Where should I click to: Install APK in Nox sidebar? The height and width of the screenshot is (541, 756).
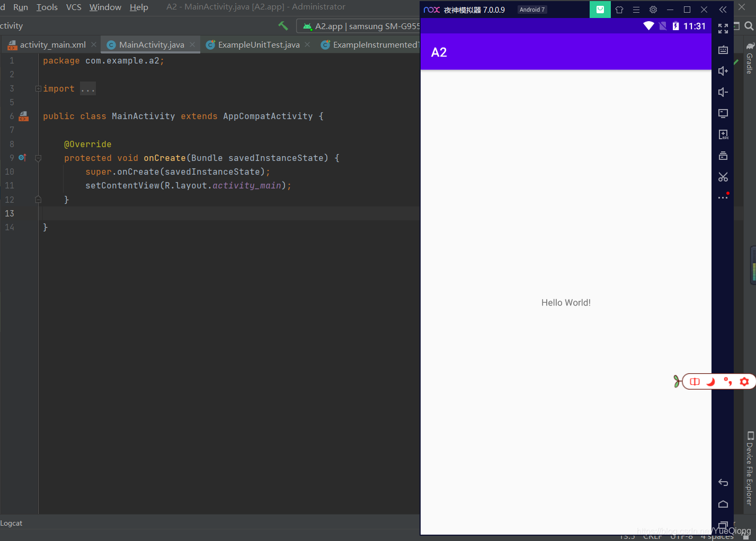pyautogui.click(x=723, y=134)
